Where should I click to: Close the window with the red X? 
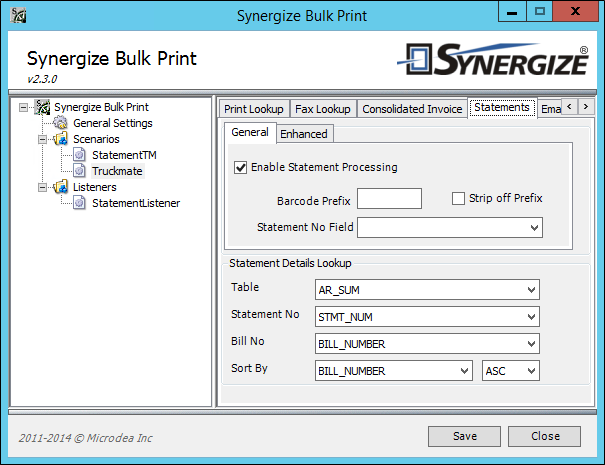[575, 12]
